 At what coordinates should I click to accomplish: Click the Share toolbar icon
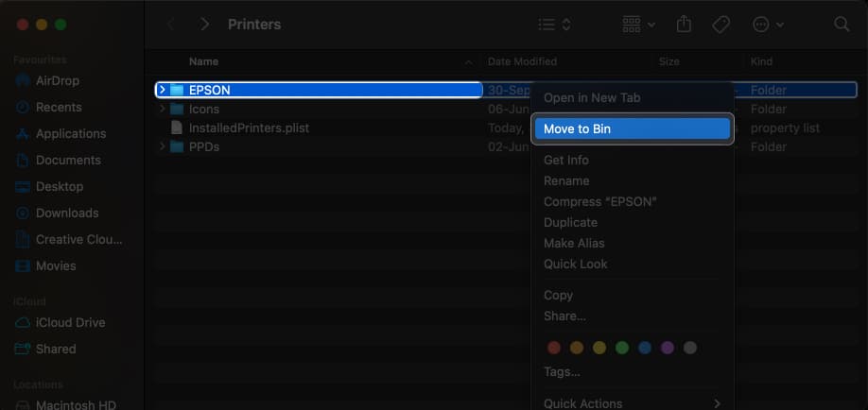click(685, 25)
